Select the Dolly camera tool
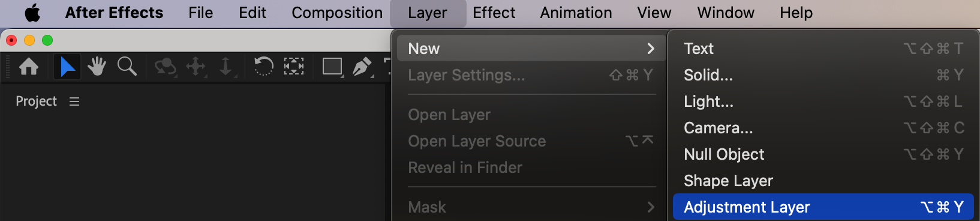 [x=226, y=66]
